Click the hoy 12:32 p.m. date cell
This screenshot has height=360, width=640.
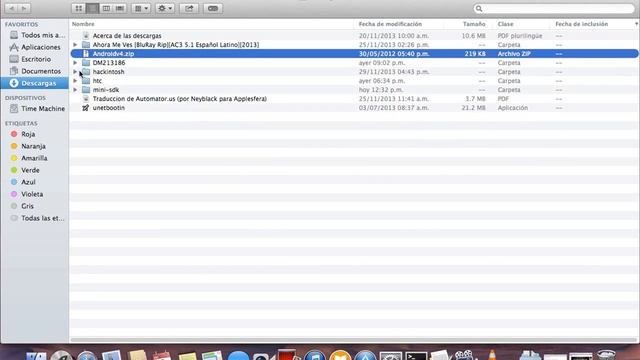pos(380,89)
